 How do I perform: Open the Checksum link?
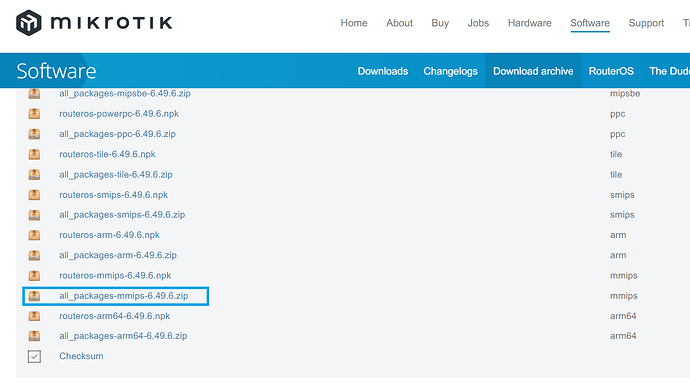coord(81,356)
